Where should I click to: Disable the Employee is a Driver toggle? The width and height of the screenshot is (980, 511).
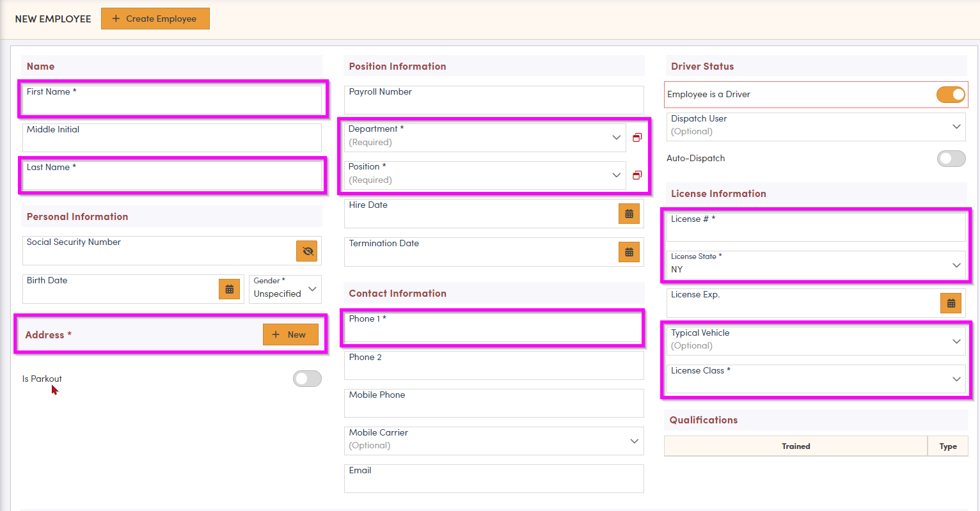coord(951,95)
